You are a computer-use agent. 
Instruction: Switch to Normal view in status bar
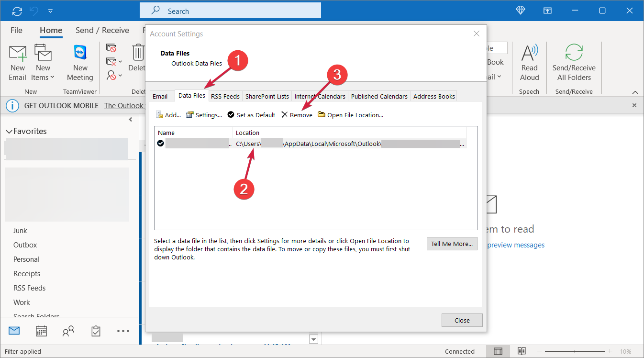[x=498, y=351]
